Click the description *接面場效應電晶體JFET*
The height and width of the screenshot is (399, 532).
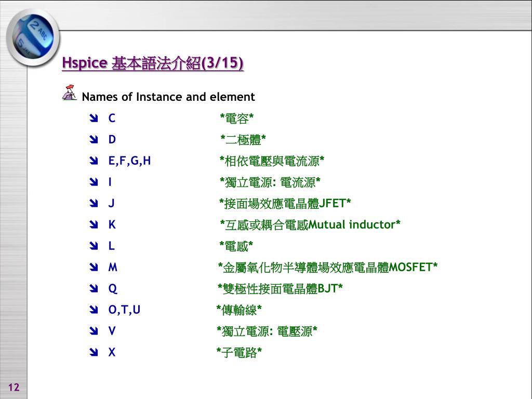pos(285,204)
